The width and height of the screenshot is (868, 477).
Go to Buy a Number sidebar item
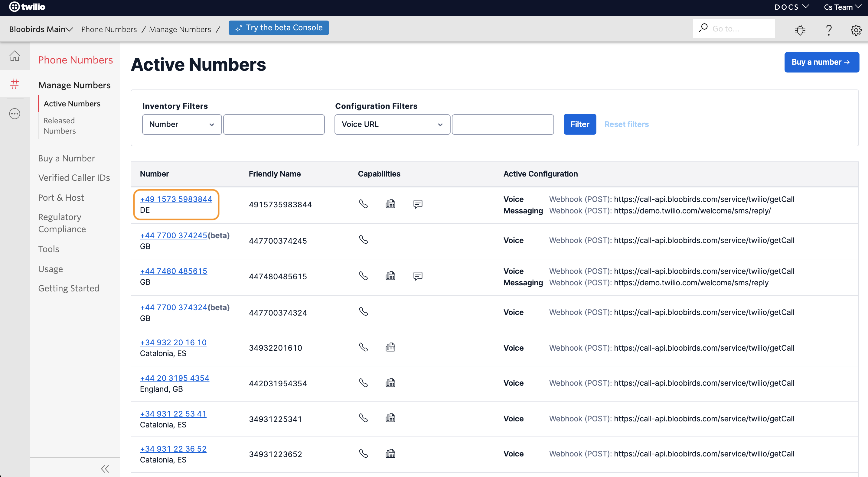(x=66, y=158)
